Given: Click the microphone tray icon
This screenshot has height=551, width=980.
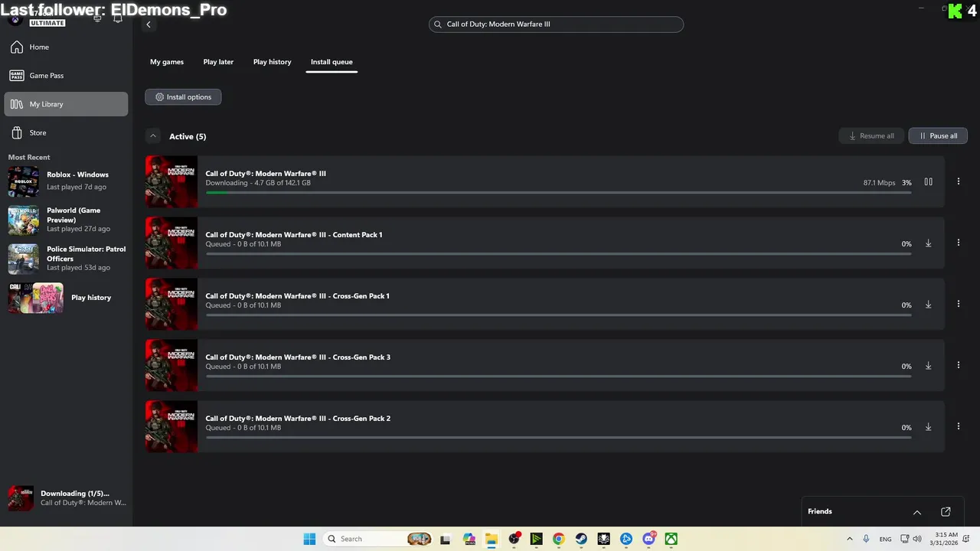Looking at the screenshot, I should tap(866, 539).
